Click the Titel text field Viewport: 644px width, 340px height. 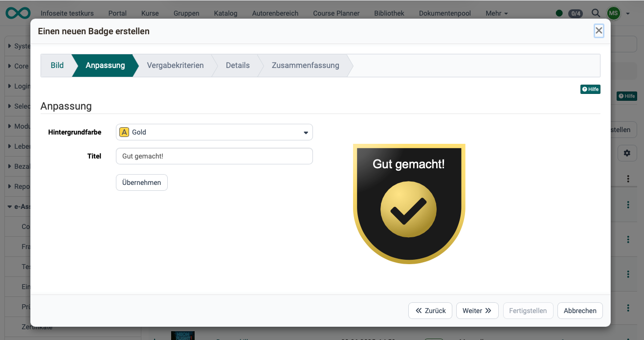click(214, 156)
